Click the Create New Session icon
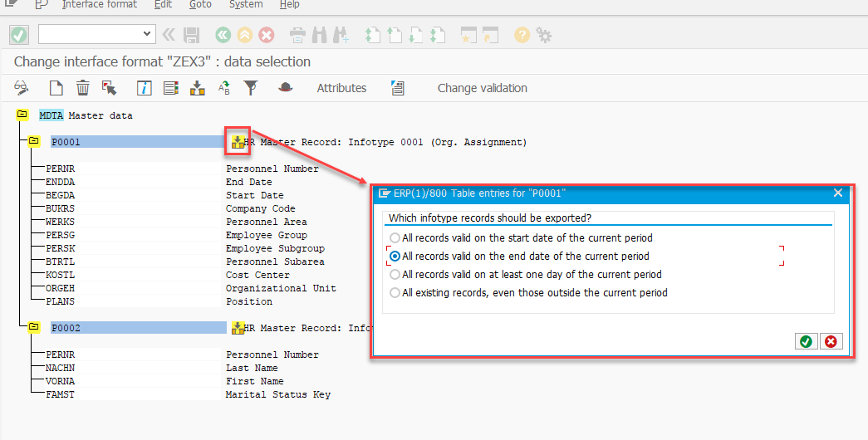868x440 pixels. point(468,36)
